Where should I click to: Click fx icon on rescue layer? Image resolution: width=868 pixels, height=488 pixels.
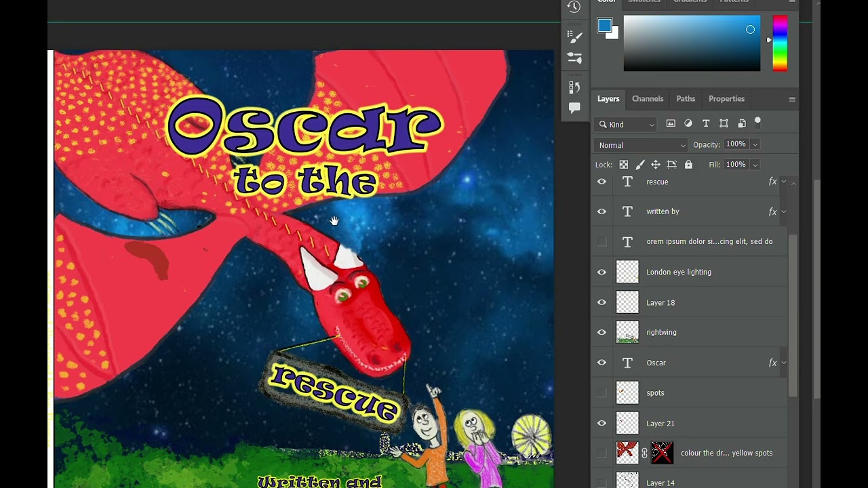tap(772, 182)
